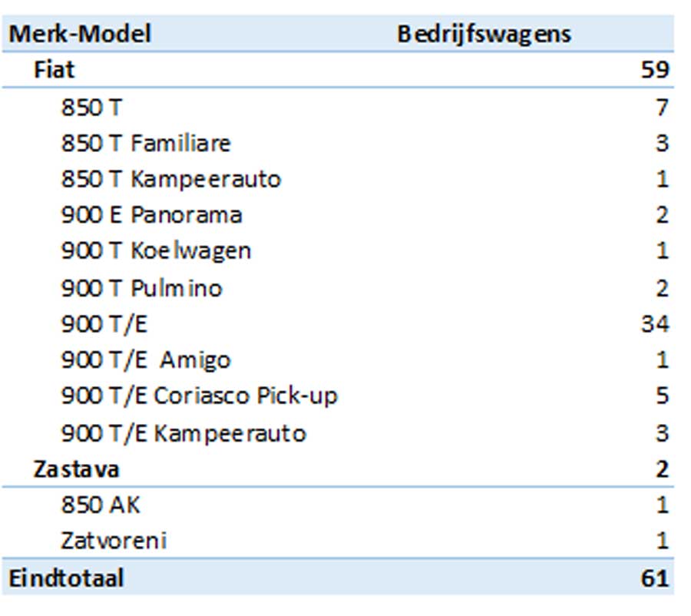The width and height of the screenshot is (691, 616).
Task: Select the Fiat group row label
Action: (x=55, y=70)
